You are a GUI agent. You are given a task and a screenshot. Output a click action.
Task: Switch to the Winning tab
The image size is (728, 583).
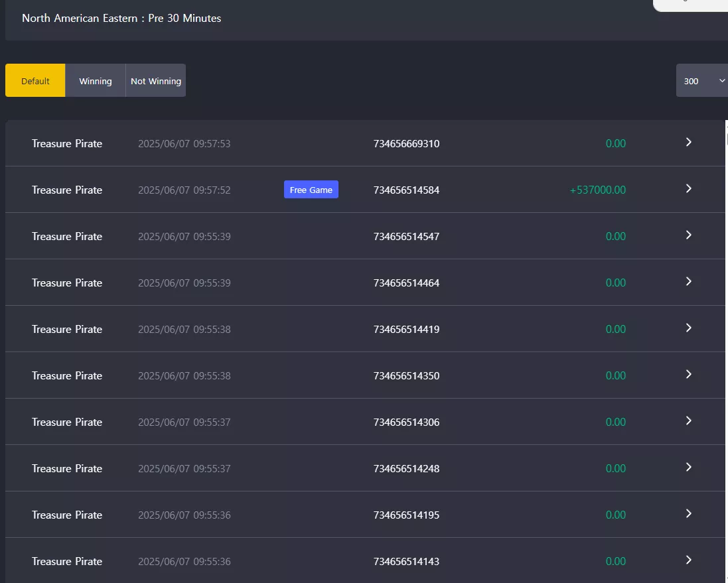point(96,80)
